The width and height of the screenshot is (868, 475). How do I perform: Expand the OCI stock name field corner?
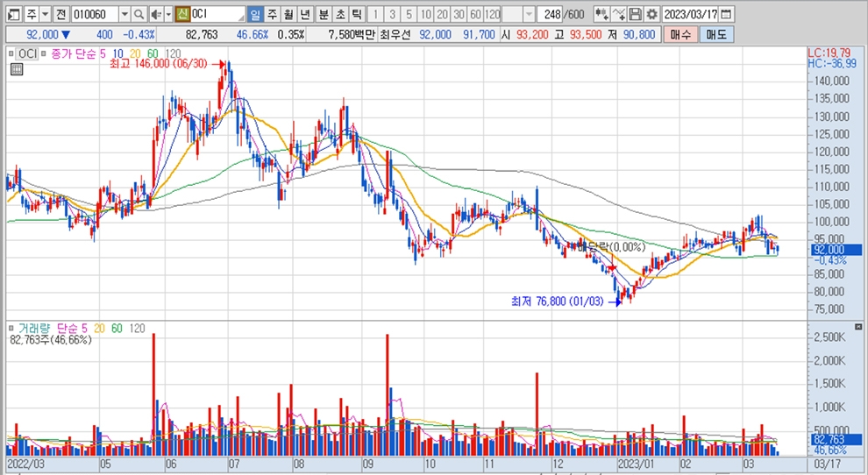241,17
